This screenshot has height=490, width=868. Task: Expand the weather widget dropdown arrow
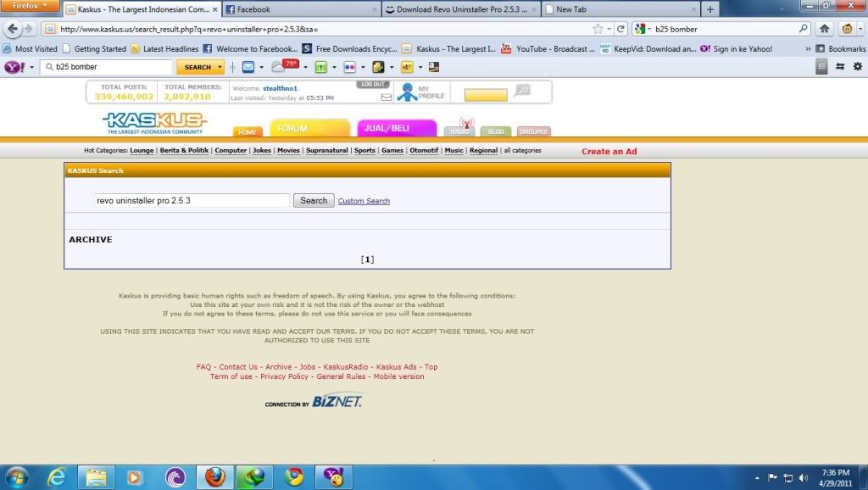[305, 67]
